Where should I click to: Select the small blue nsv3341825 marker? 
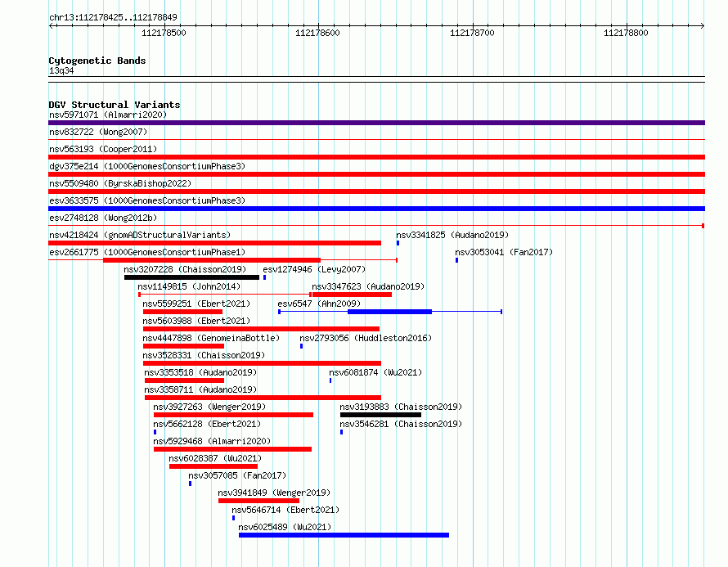(x=398, y=243)
